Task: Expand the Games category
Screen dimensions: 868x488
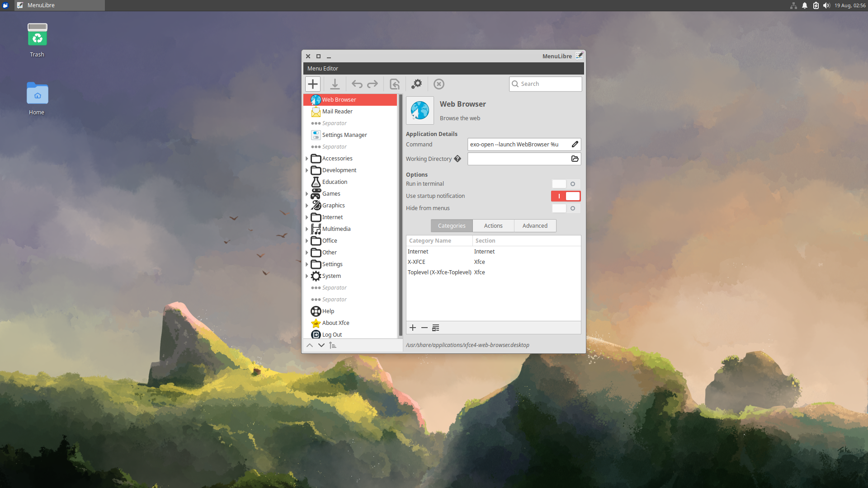Action: [x=307, y=193]
